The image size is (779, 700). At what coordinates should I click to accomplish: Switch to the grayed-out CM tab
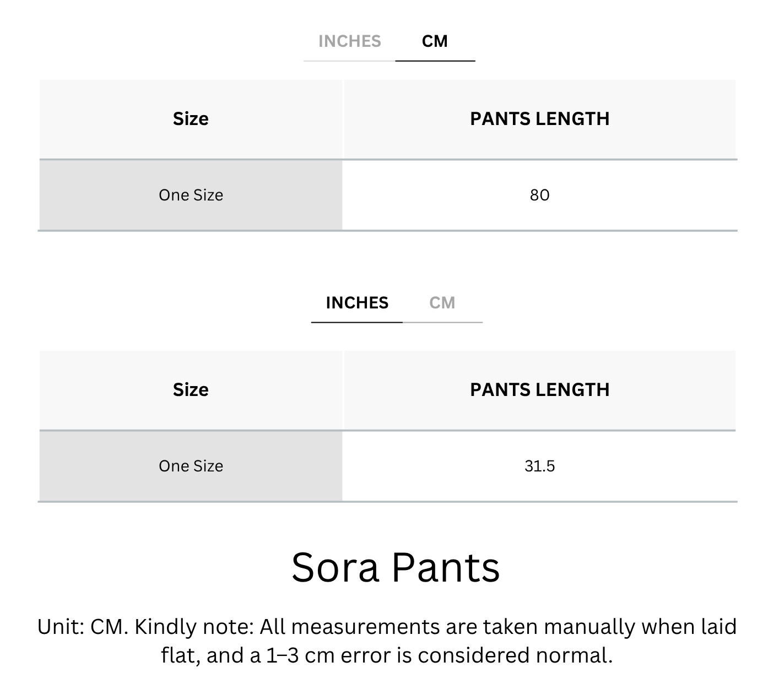[442, 303]
